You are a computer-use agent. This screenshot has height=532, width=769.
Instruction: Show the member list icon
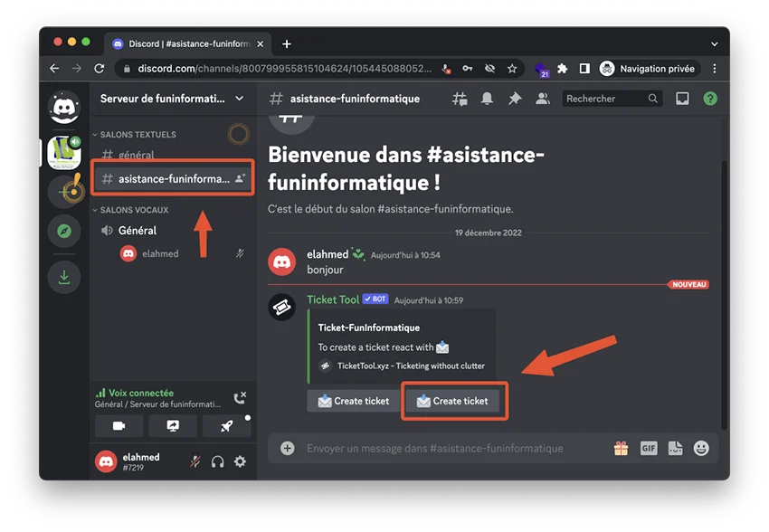point(542,98)
